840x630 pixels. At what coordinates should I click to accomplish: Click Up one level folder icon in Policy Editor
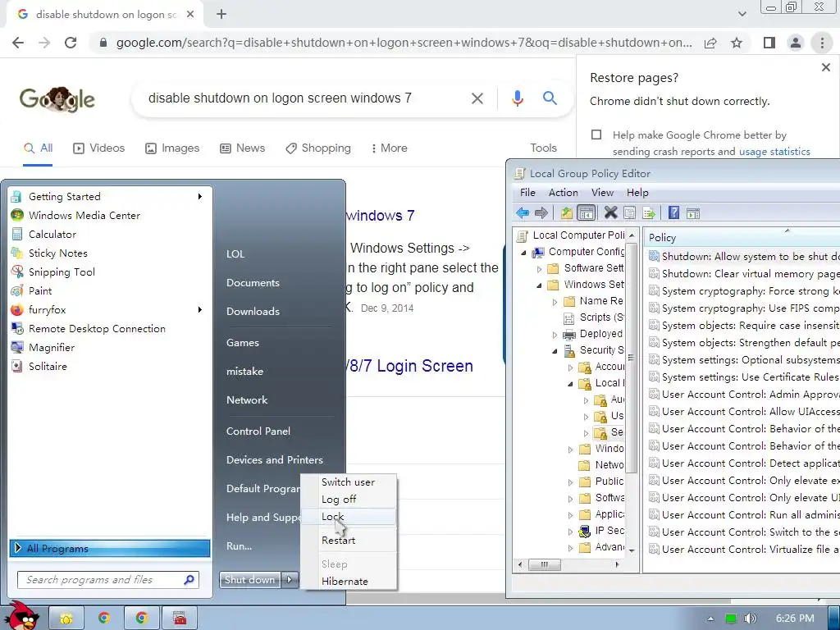pos(566,213)
